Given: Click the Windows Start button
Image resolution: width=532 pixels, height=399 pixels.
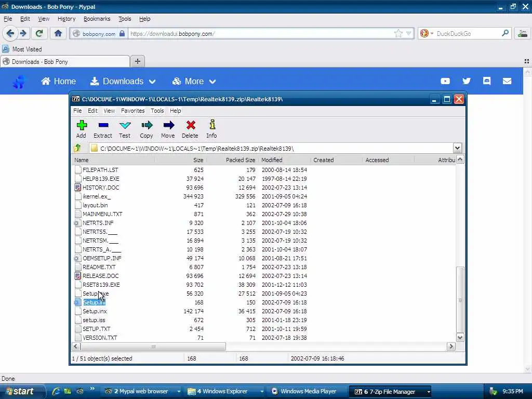Looking at the screenshot, I should (22, 391).
